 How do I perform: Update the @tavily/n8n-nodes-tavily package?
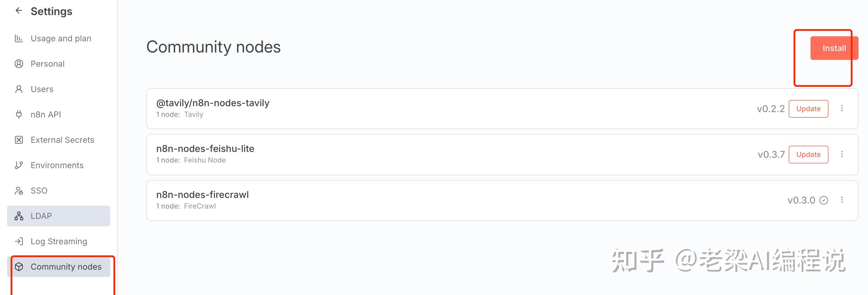click(x=808, y=109)
